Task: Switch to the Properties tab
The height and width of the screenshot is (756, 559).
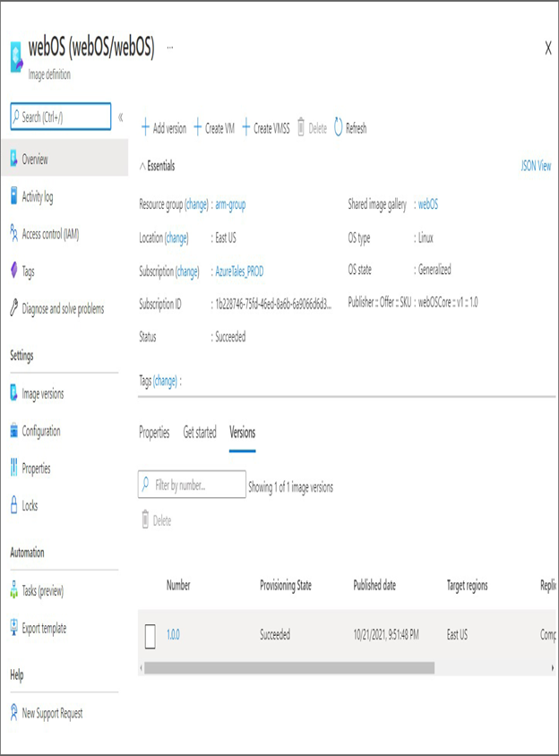Action: [x=154, y=433]
